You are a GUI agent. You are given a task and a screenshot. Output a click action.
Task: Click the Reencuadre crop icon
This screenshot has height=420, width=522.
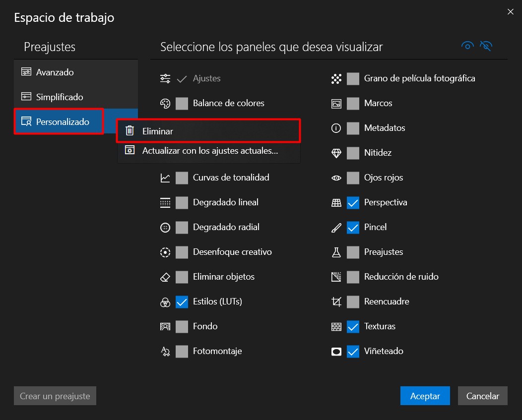[x=336, y=302]
